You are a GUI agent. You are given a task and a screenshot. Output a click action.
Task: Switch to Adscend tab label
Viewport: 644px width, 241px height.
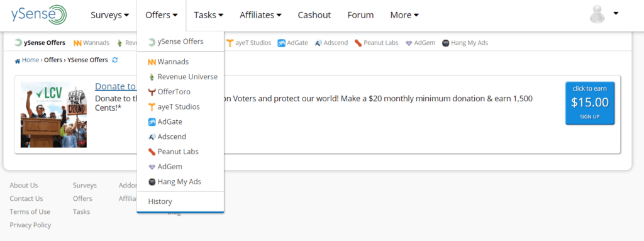(336, 43)
